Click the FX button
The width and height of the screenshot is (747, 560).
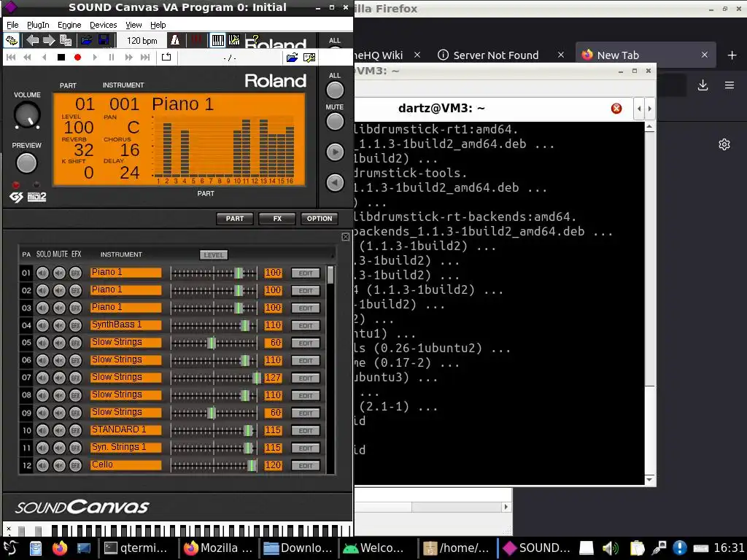click(277, 219)
